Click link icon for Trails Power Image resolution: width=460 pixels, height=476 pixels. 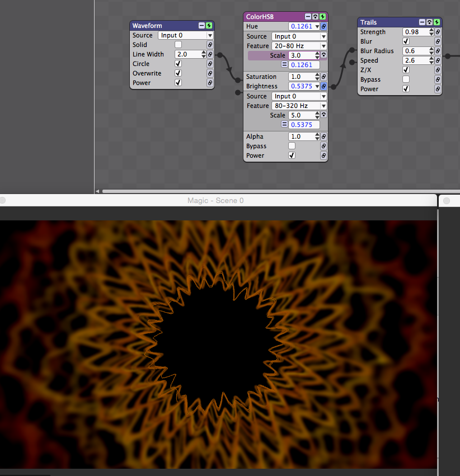[438, 89]
